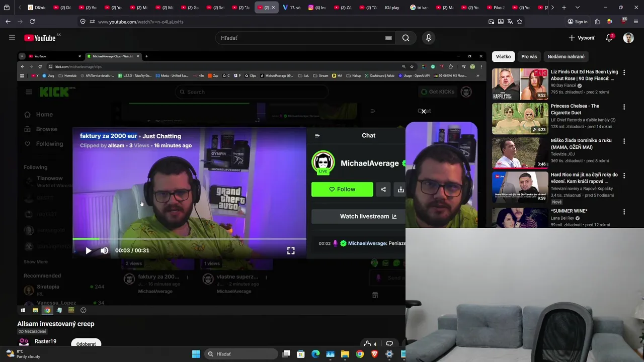This screenshot has height=362, width=644.
Task: Open the browser application menu
Action: (x=636, y=22)
